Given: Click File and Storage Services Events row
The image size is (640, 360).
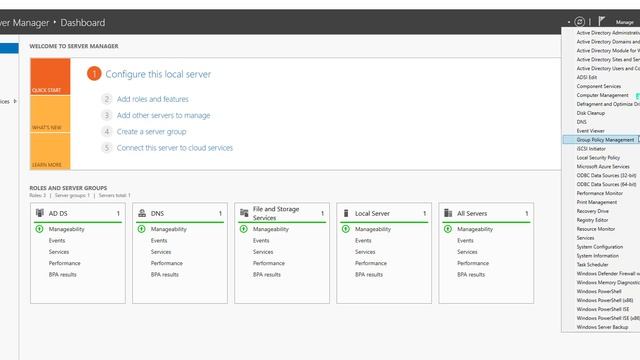Looking at the screenshot, I should [x=261, y=240].
